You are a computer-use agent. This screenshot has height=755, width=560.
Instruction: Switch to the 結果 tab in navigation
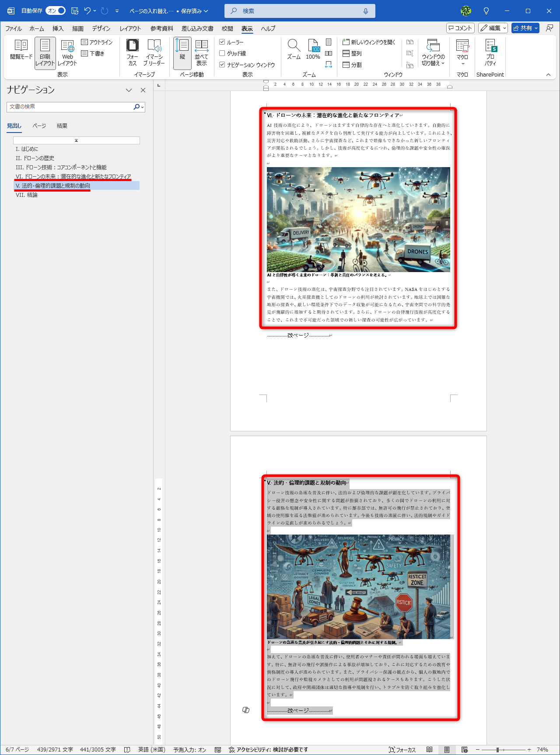click(62, 126)
